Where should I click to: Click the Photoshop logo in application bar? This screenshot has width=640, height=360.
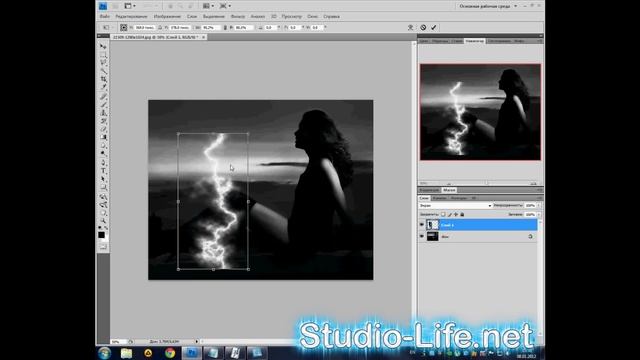pyautogui.click(x=103, y=6)
